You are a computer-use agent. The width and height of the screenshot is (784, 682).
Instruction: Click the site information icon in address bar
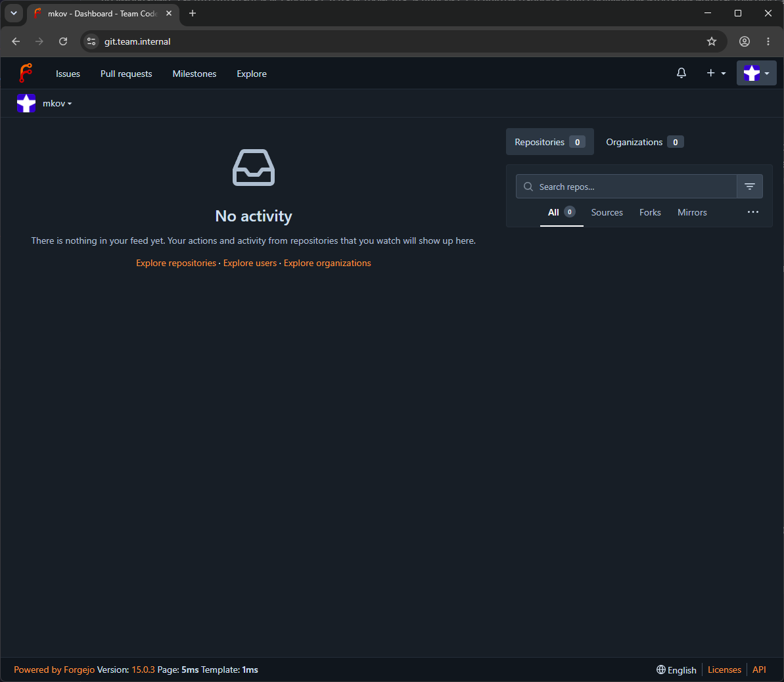91,41
